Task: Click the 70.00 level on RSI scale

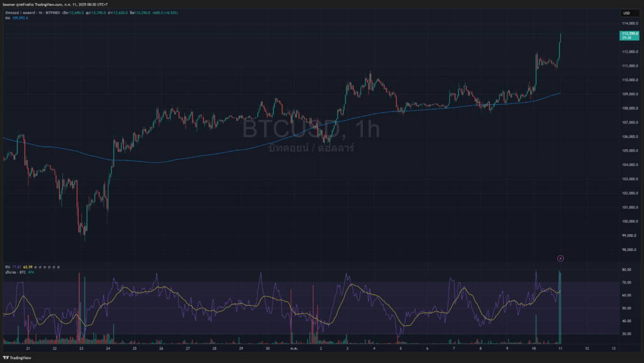Action: tap(626, 282)
